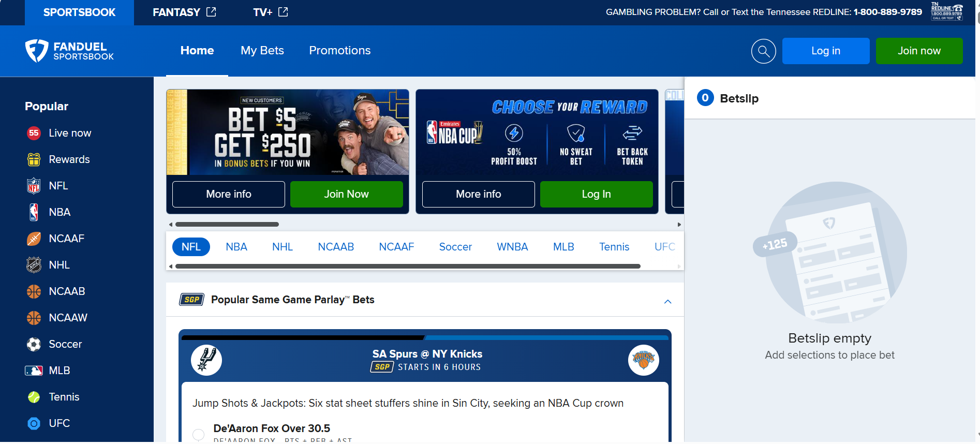Open My Bets nav tab

tap(262, 51)
